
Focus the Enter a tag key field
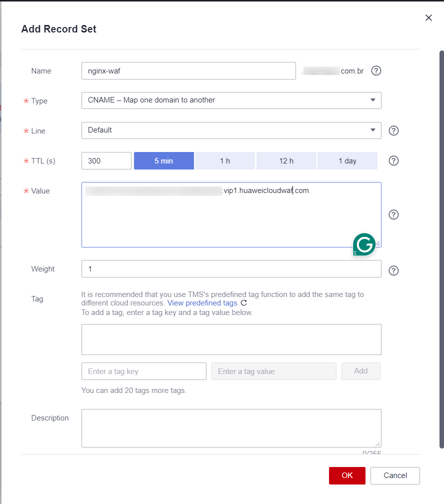pos(144,371)
